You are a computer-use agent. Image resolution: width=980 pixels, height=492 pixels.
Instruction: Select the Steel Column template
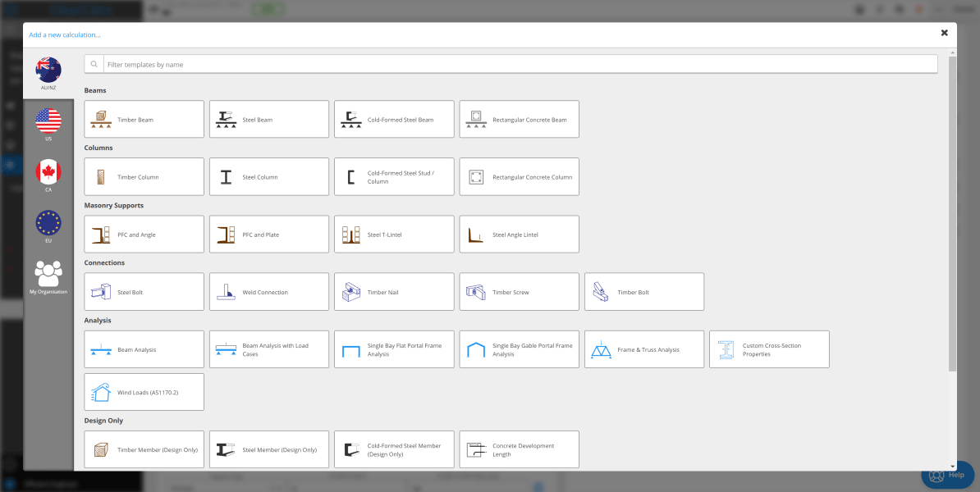point(268,176)
